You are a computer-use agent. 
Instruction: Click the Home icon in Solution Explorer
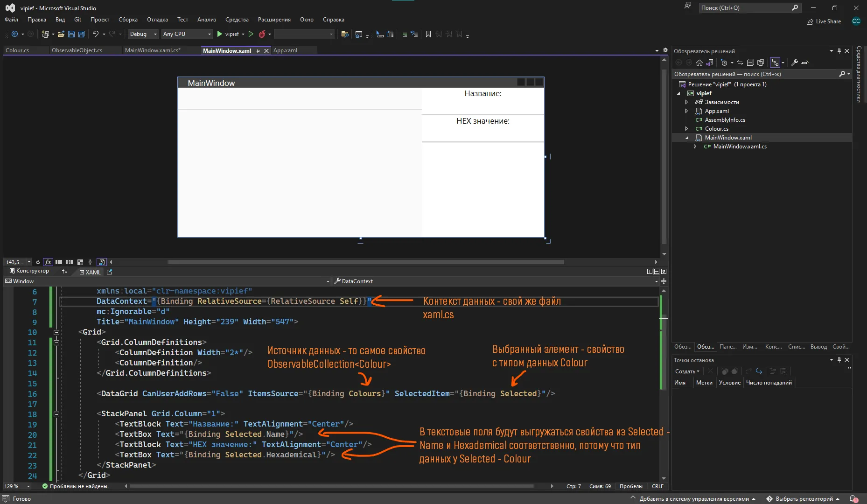pyautogui.click(x=699, y=63)
